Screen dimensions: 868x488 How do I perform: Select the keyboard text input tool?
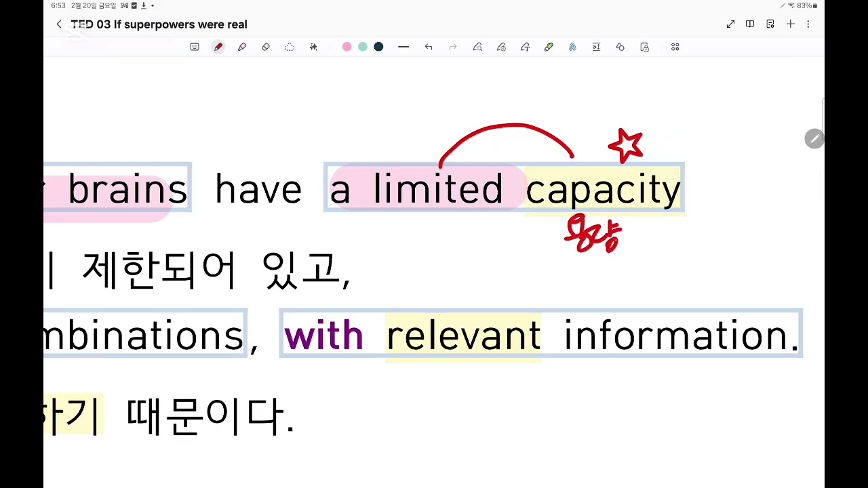(195, 47)
